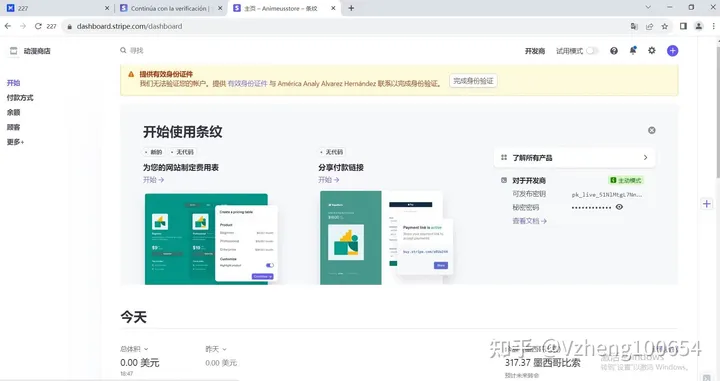Dismiss the 开始使用条纹 panel with X icon
The width and height of the screenshot is (720, 381).
(652, 130)
